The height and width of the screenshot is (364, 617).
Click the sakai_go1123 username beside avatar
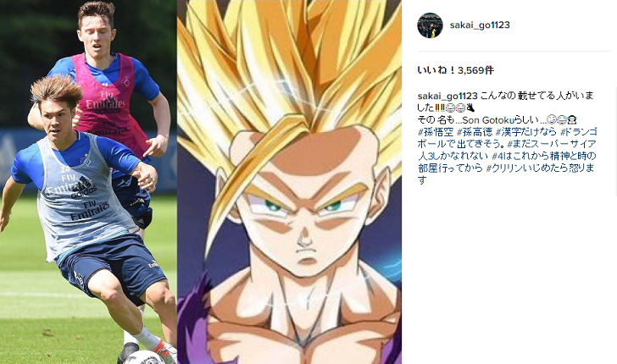(x=480, y=25)
